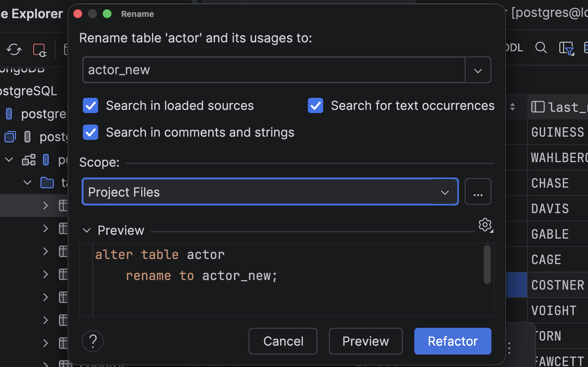Click the sort arrows in the grid header
Viewport: 588px width, 367px height.
[512, 107]
